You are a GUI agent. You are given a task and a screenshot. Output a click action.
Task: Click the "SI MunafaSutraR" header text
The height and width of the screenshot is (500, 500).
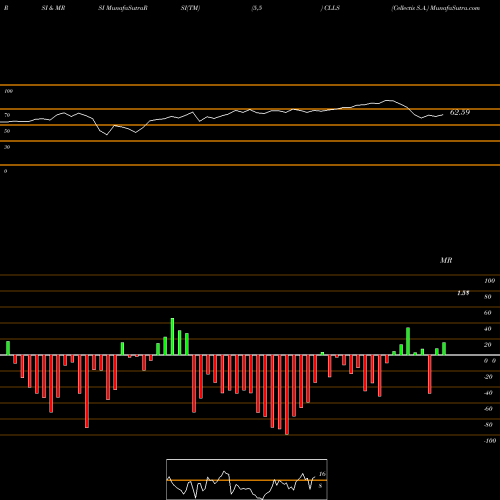click(x=123, y=8)
